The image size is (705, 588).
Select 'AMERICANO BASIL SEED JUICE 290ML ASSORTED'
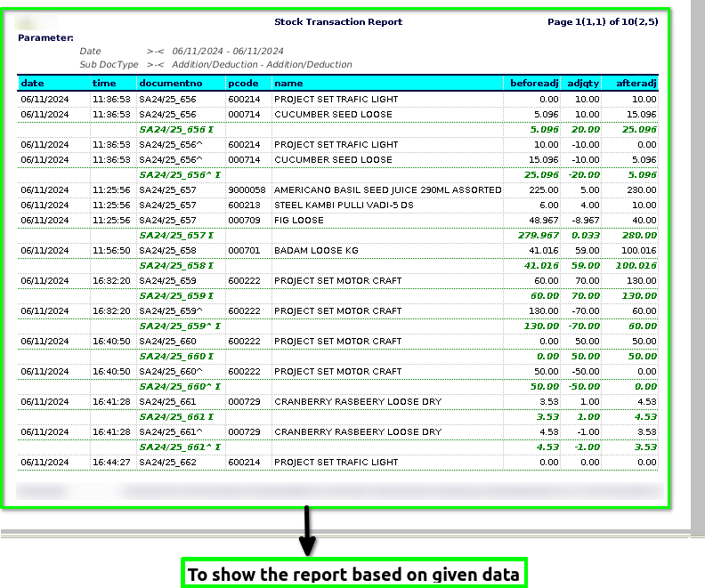pos(387,189)
